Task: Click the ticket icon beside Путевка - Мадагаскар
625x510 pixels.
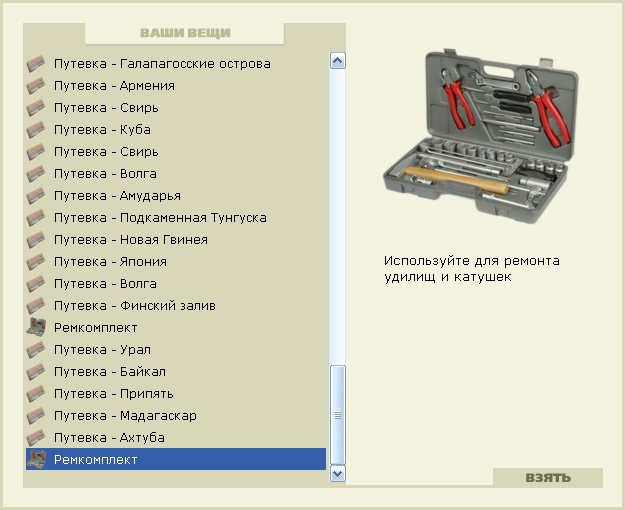Action: click(x=36, y=416)
